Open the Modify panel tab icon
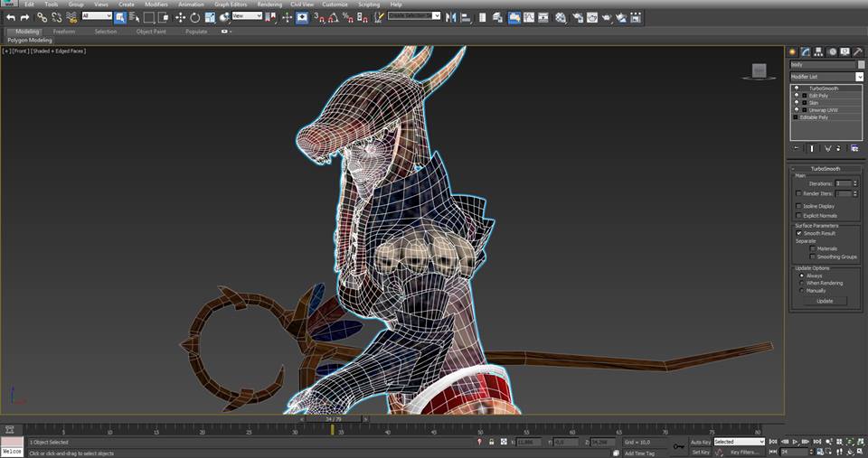The image size is (868, 458). click(806, 51)
